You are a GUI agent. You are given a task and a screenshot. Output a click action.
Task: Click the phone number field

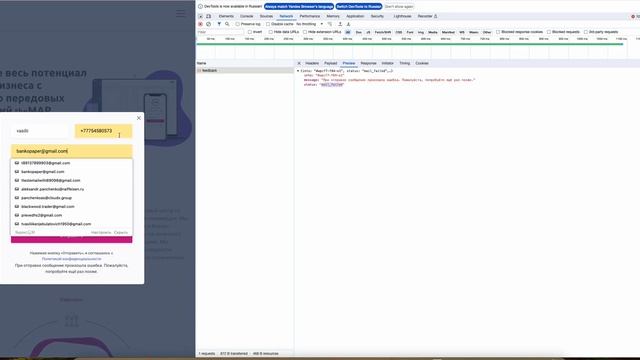point(104,131)
